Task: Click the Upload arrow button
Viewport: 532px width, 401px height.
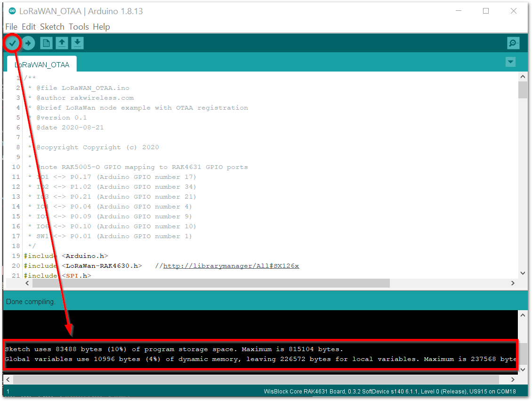Action: pos(29,43)
